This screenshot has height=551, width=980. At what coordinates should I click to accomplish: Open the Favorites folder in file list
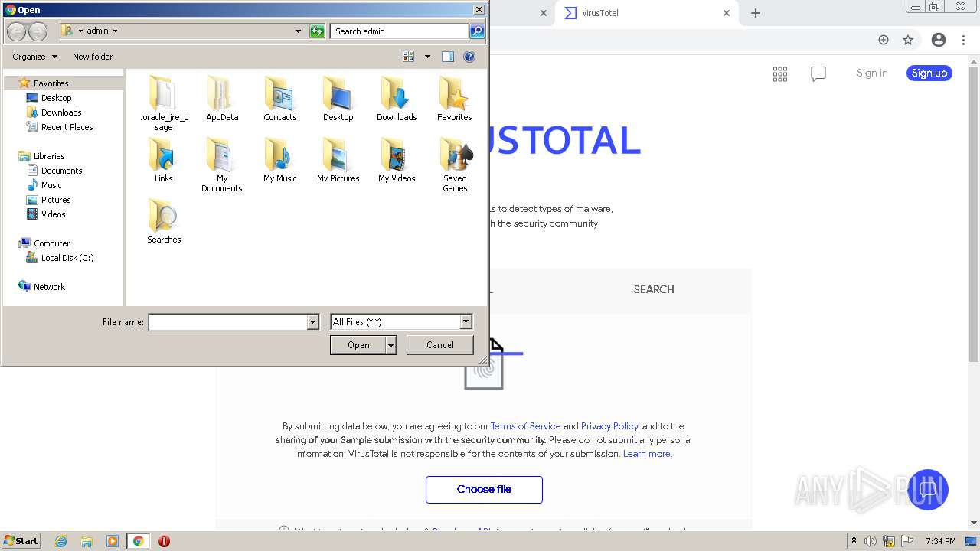(454, 98)
